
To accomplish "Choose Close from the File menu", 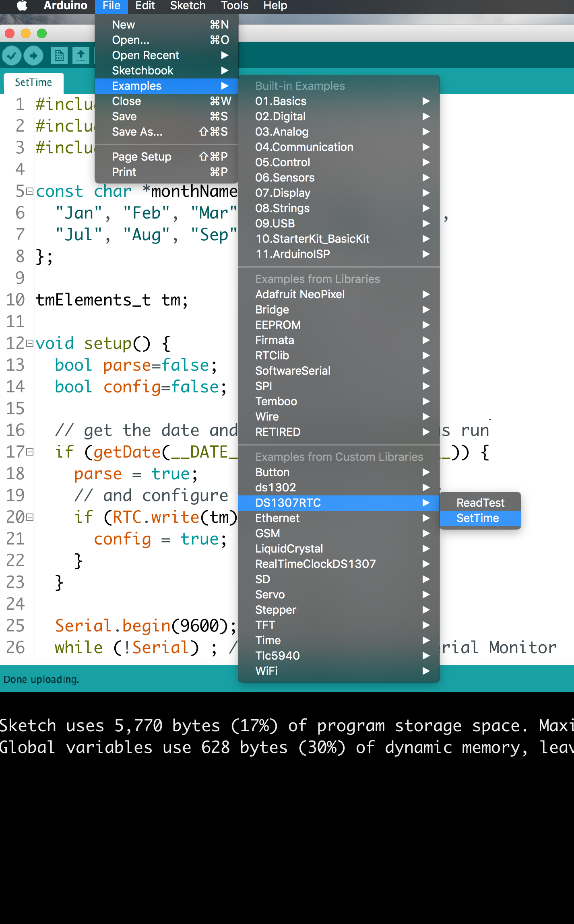I will (167, 101).
